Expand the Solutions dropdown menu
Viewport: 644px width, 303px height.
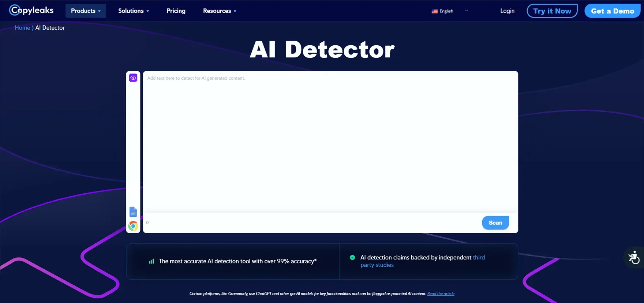tap(134, 11)
